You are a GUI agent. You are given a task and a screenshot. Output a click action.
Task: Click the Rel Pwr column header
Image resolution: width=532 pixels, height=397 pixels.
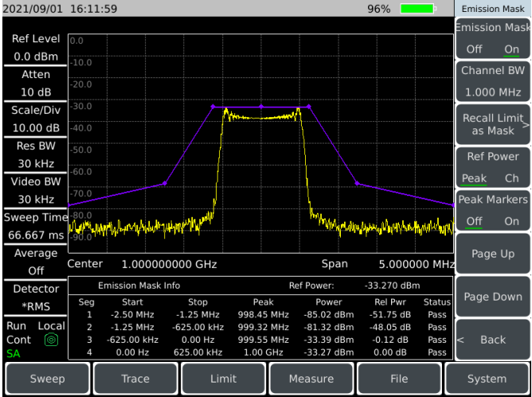tap(390, 302)
